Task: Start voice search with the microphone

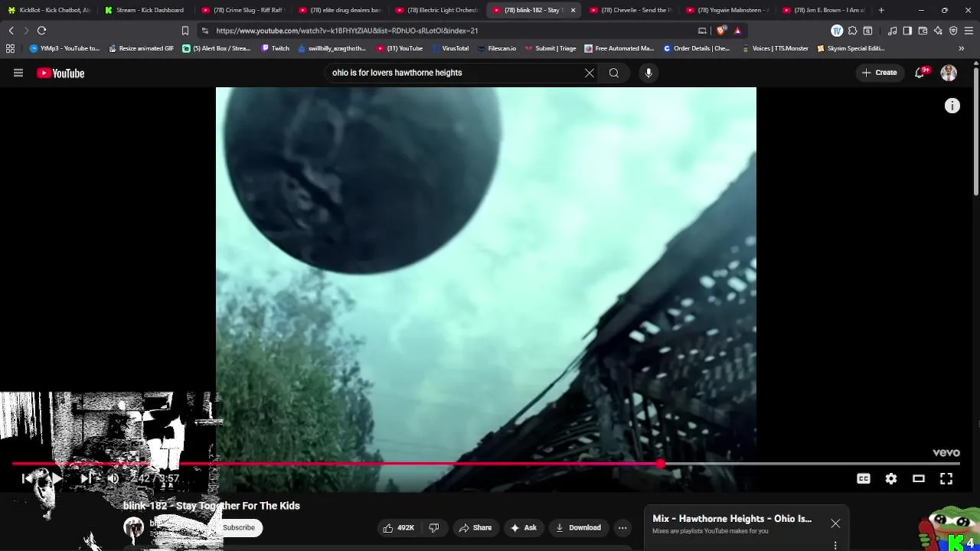Action: point(648,73)
